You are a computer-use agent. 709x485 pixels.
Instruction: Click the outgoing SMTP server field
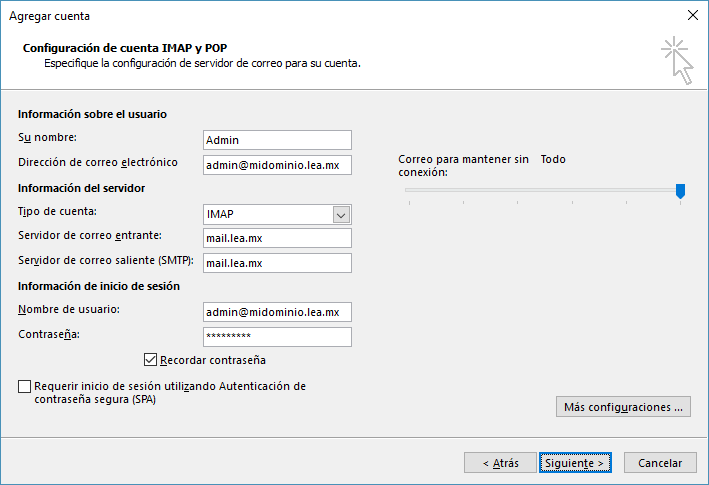tap(277, 263)
